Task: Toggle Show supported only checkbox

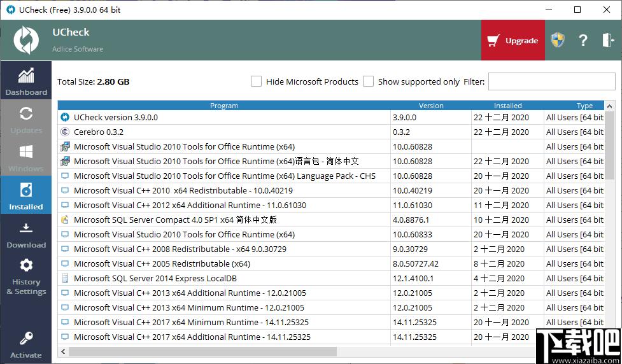Action: pos(368,81)
